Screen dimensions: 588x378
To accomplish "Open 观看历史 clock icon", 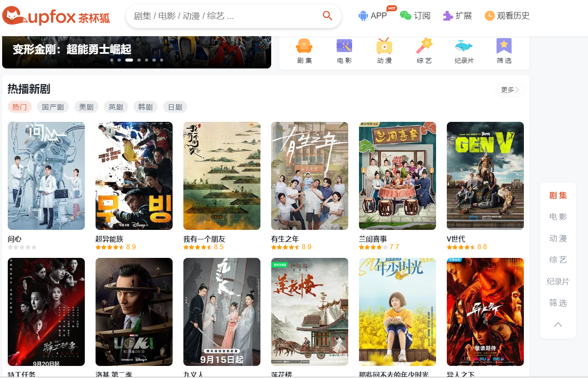I will (489, 16).
